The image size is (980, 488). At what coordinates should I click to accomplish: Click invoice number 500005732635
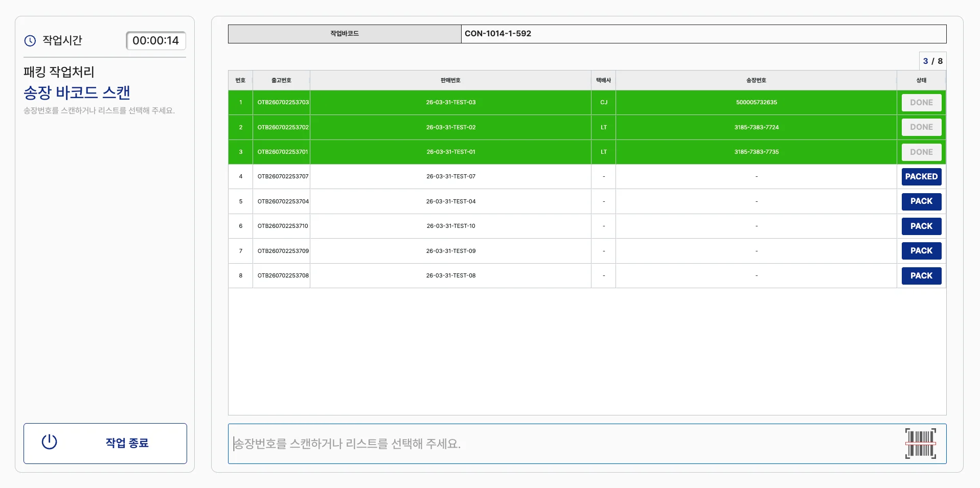click(x=757, y=102)
